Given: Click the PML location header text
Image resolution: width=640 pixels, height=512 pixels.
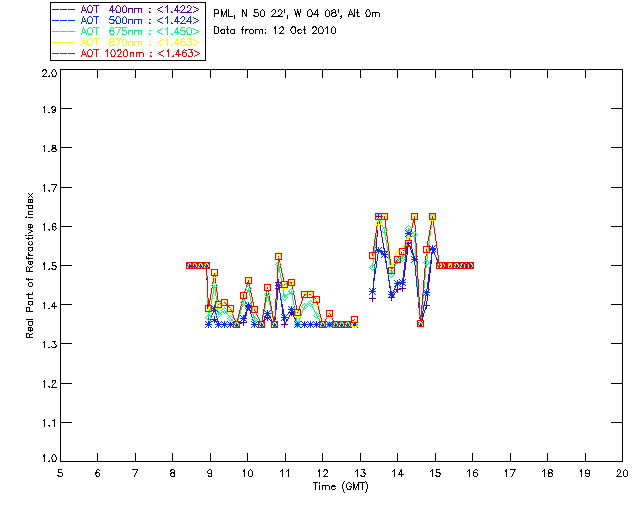Looking at the screenshot, I should pyautogui.click(x=297, y=14).
